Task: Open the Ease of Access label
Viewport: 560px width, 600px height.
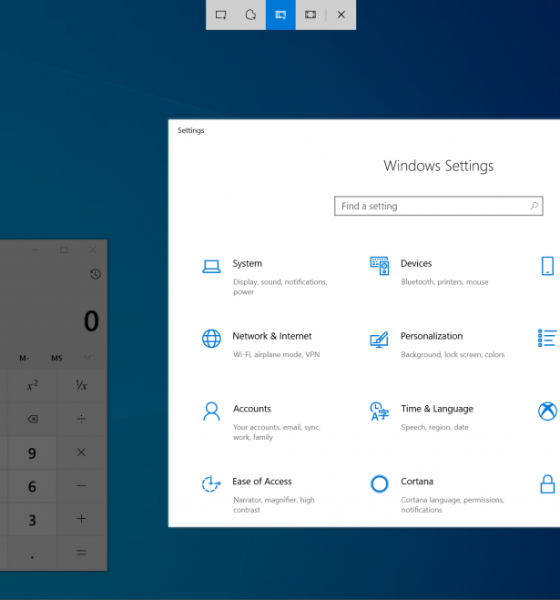Action: [x=262, y=481]
